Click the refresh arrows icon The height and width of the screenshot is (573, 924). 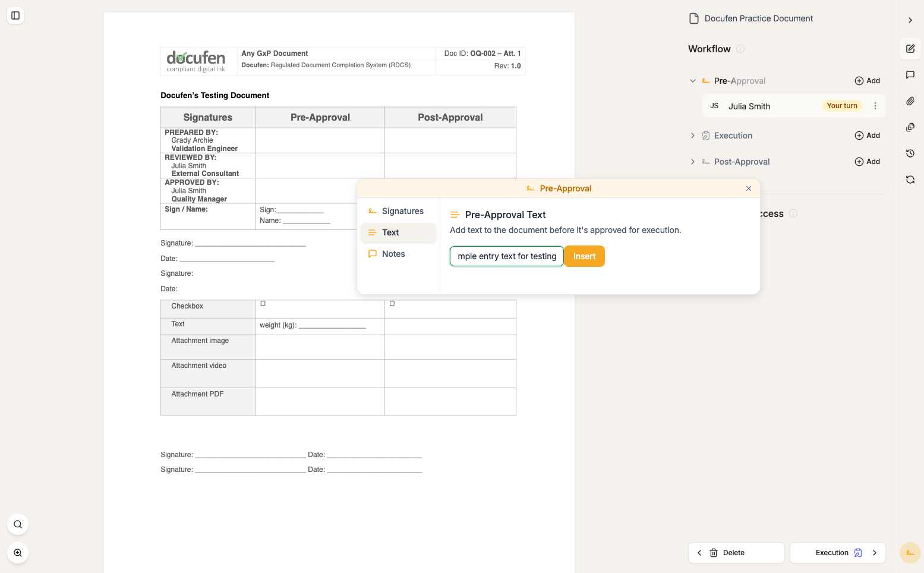tap(910, 180)
